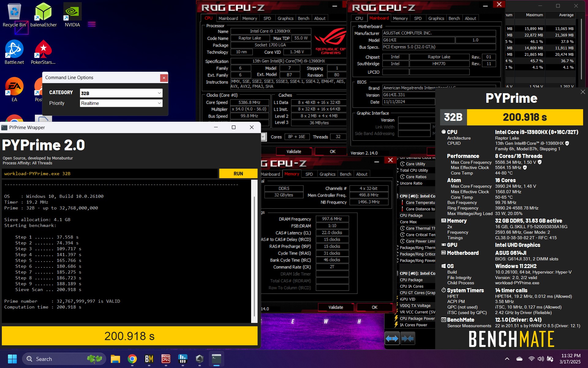Show hidden tray icons chevron
Screen dimensions: 588x368
pyautogui.click(x=507, y=359)
